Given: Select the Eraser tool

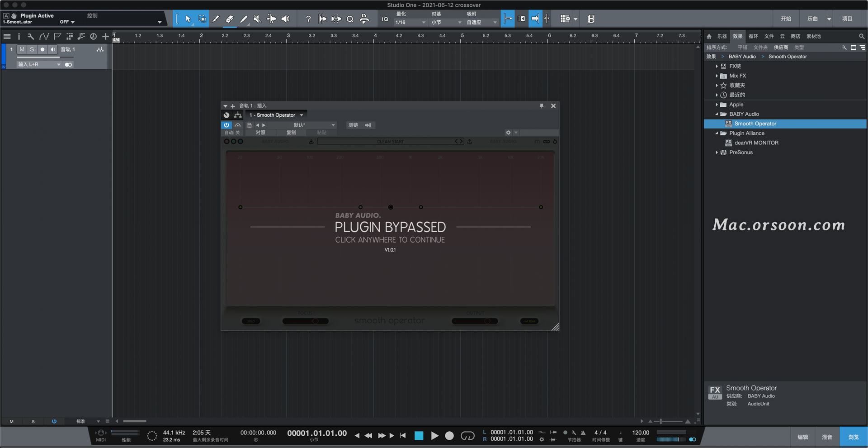Looking at the screenshot, I should [x=230, y=19].
